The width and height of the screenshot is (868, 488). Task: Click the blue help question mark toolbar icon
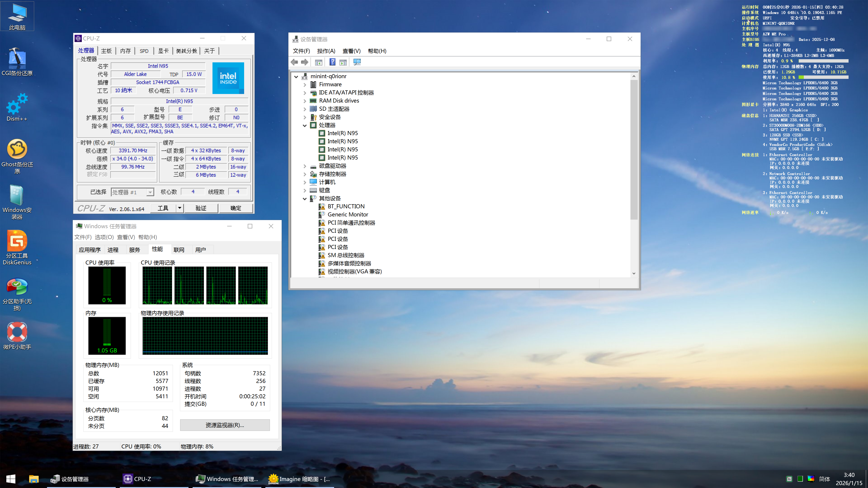click(332, 62)
